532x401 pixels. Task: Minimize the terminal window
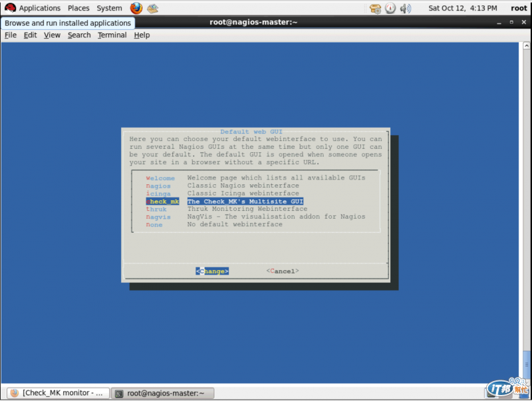pyautogui.click(x=499, y=23)
